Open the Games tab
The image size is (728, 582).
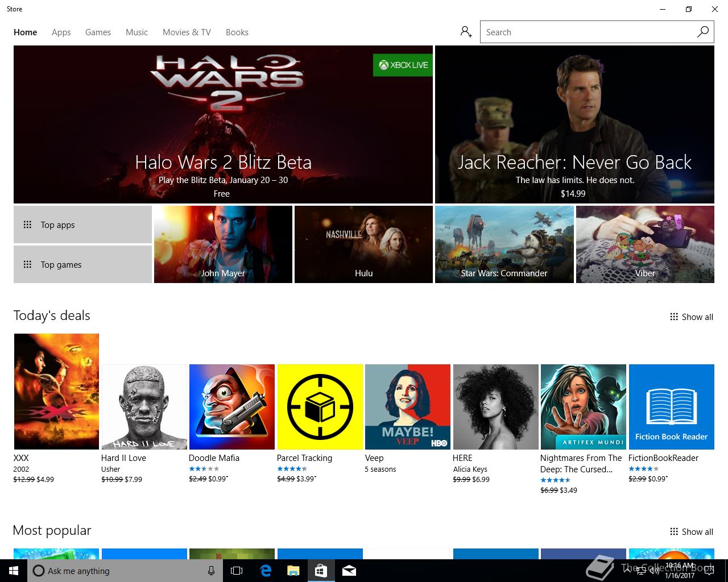98,32
